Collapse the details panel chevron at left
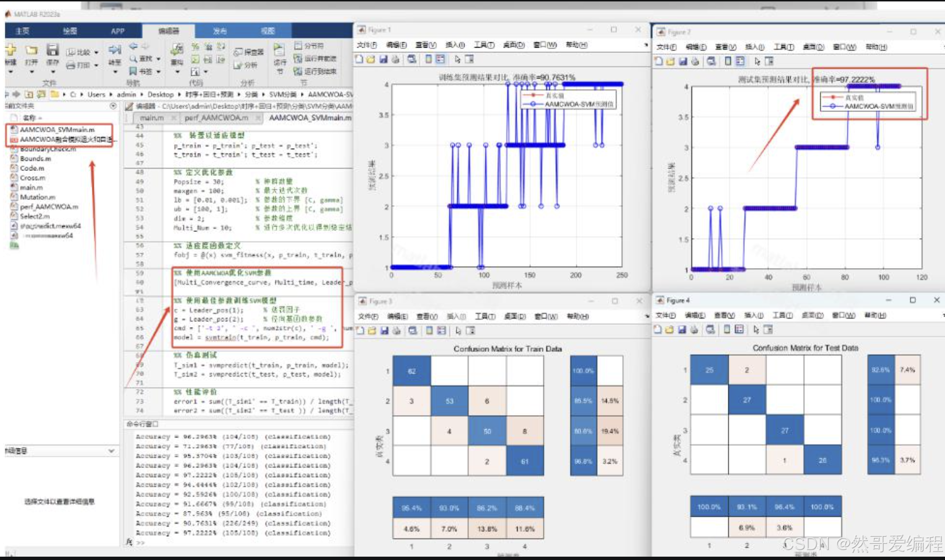 pyautogui.click(x=111, y=450)
